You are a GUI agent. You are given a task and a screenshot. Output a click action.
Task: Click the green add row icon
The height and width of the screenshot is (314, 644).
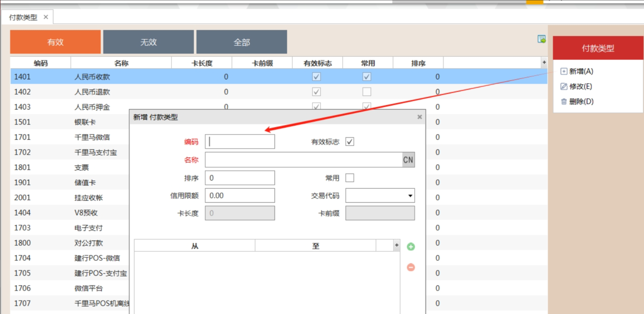point(410,247)
